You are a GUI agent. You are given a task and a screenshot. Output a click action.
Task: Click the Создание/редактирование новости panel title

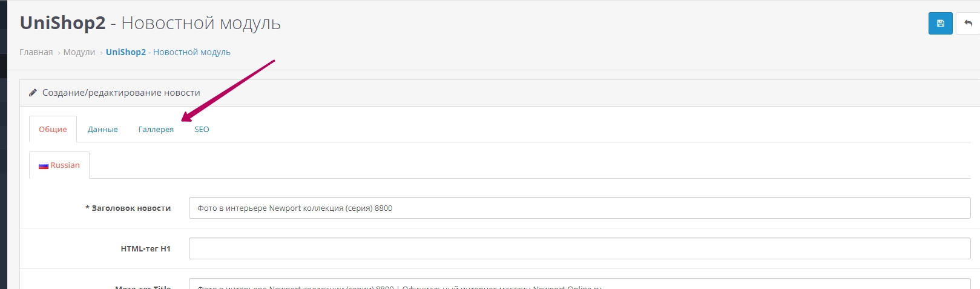click(x=121, y=93)
